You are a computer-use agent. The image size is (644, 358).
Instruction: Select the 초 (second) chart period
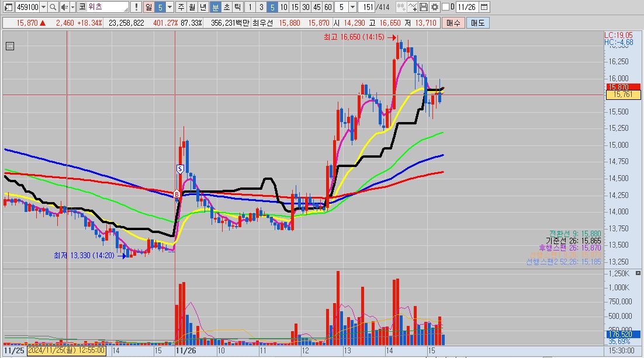(x=226, y=7)
